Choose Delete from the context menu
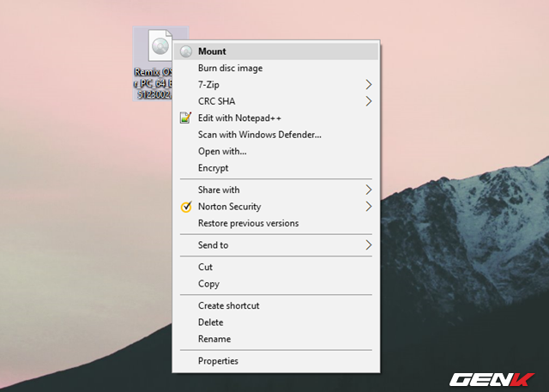549x392 pixels. 276,323
